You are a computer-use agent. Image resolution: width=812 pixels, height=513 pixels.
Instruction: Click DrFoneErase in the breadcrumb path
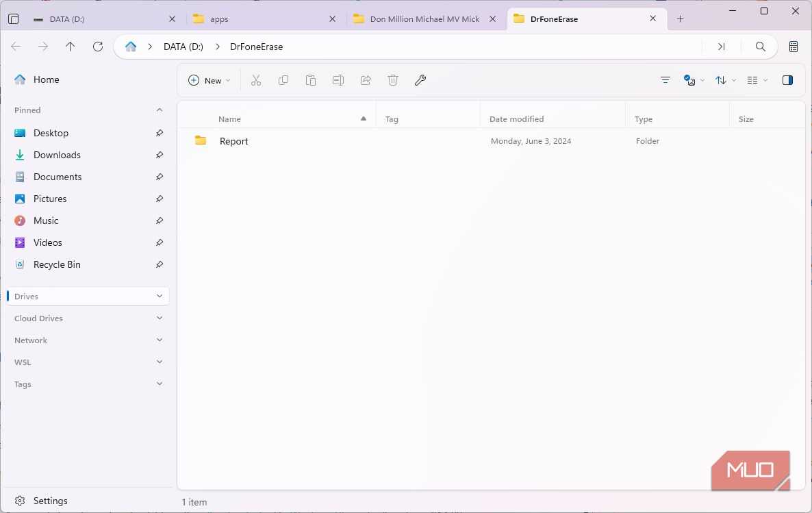click(256, 47)
